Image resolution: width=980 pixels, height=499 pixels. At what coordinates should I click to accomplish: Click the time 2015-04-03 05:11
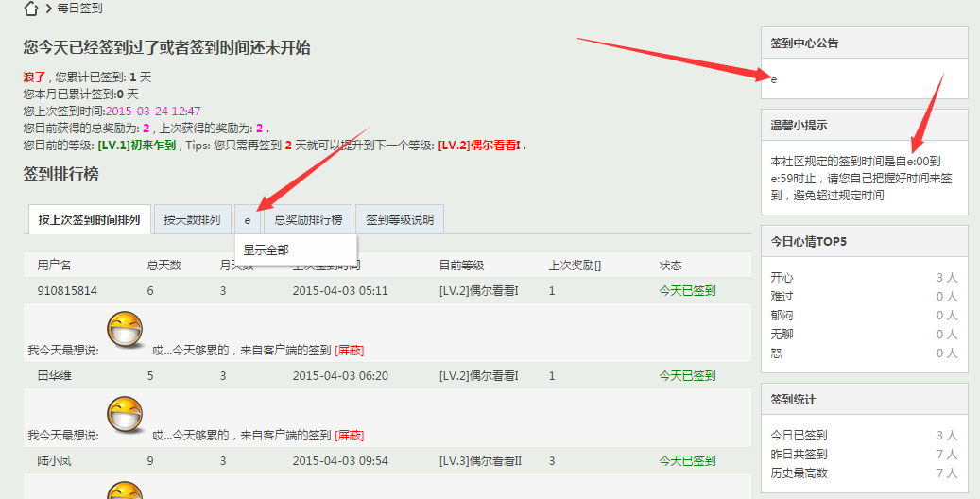point(340,291)
